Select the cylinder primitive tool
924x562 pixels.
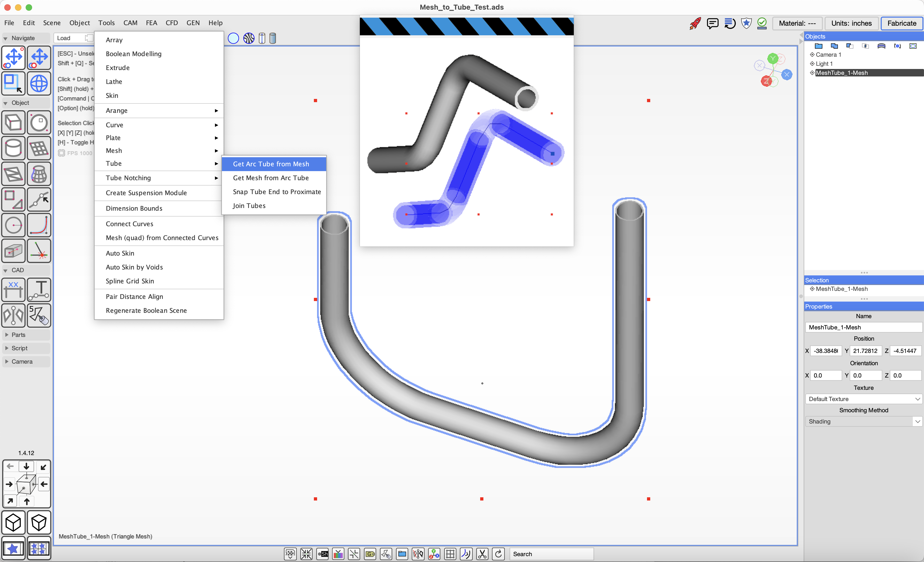(x=13, y=148)
